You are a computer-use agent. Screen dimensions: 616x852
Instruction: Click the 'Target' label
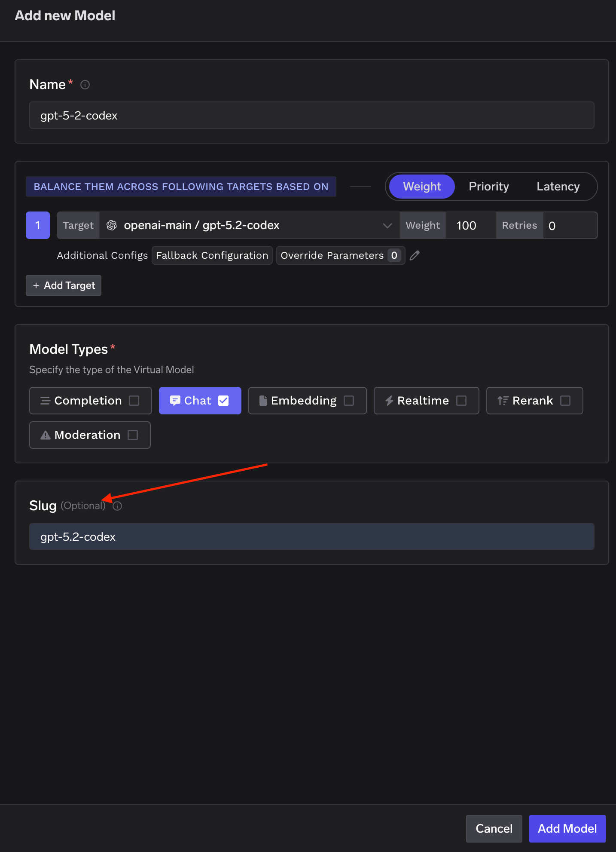point(78,225)
